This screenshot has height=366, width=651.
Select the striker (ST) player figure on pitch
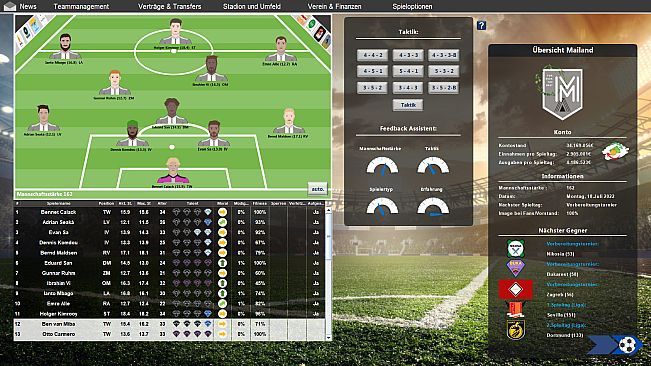pyautogui.click(x=175, y=32)
